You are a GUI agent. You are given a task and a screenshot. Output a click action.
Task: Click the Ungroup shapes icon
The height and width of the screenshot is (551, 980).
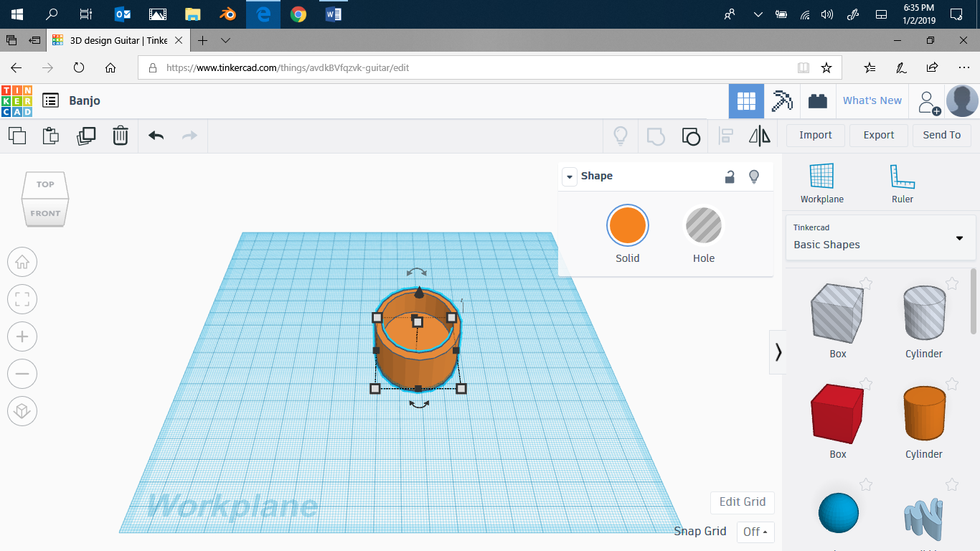[x=690, y=136]
